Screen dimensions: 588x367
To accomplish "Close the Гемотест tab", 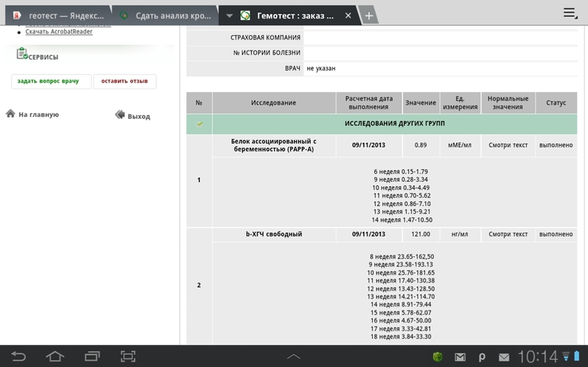I will [348, 15].
